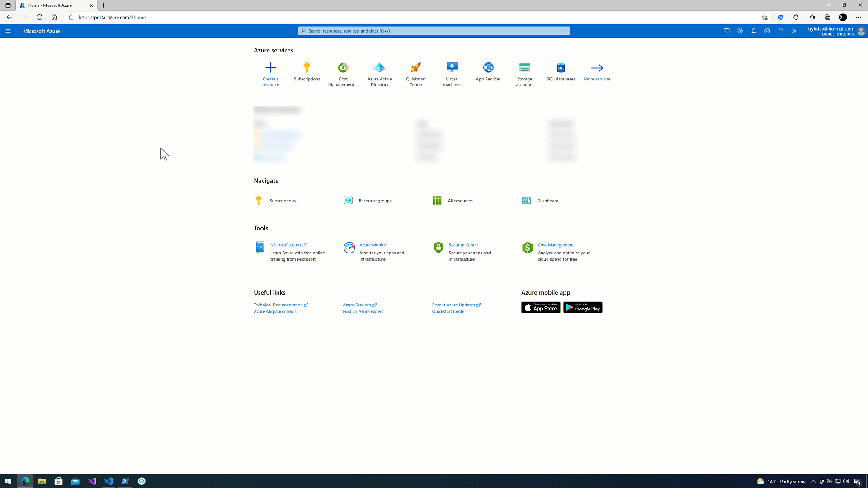Viewport: 868px width, 488px height.
Task: Open Virtual machines service
Action: click(452, 68)
